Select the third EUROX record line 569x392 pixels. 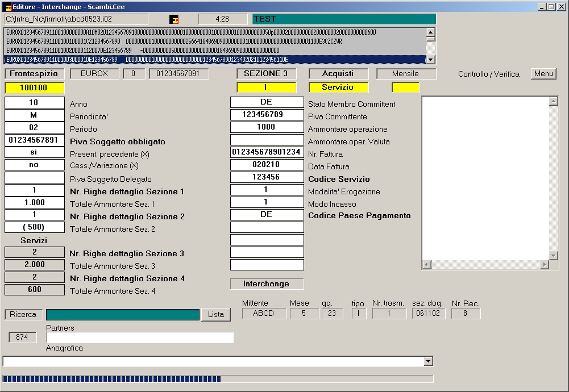(x=215, y=51)
